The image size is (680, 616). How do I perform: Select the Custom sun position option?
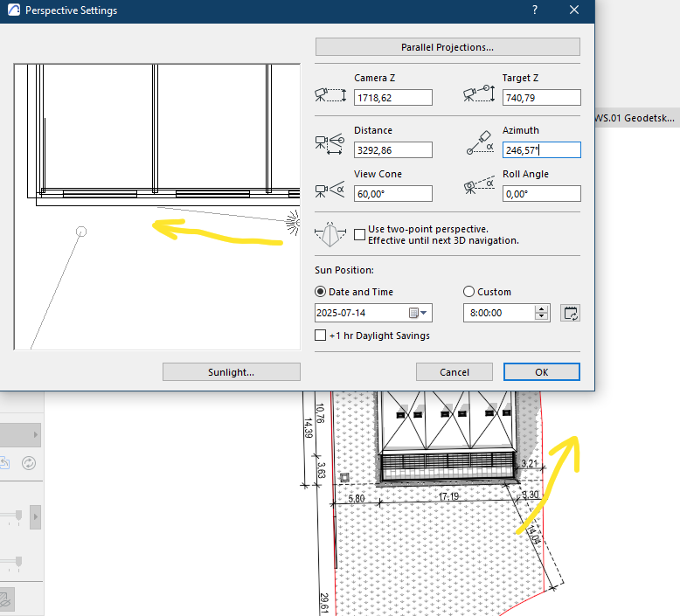pos(468,292)
